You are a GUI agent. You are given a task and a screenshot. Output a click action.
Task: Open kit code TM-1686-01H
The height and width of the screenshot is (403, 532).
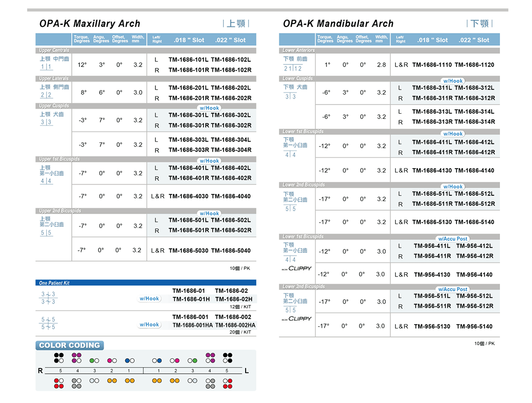pos(190,299)
